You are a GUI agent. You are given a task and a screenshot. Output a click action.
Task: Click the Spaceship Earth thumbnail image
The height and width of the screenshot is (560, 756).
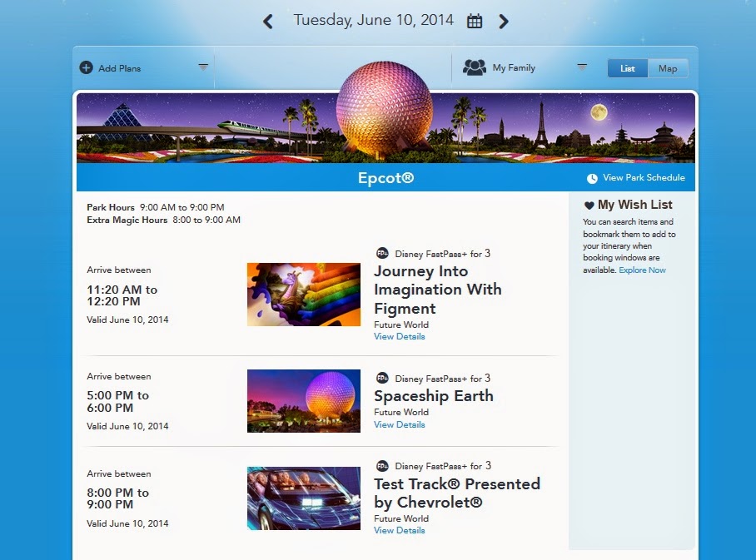coord(304,401)
